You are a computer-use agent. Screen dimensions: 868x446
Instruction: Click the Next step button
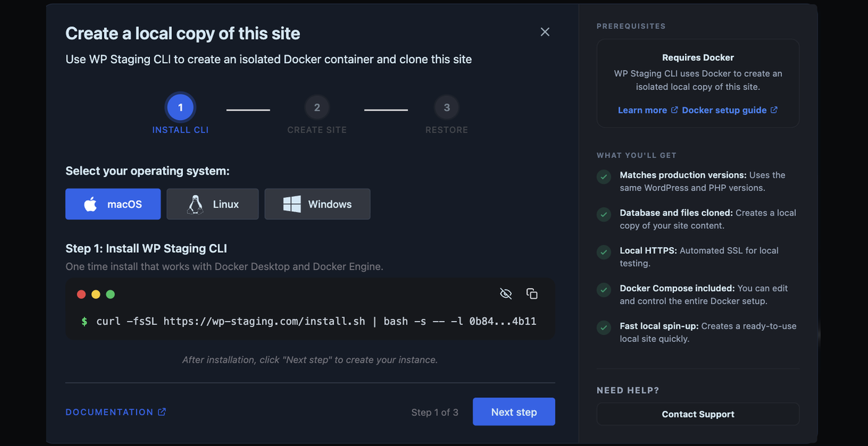(514, 412)
